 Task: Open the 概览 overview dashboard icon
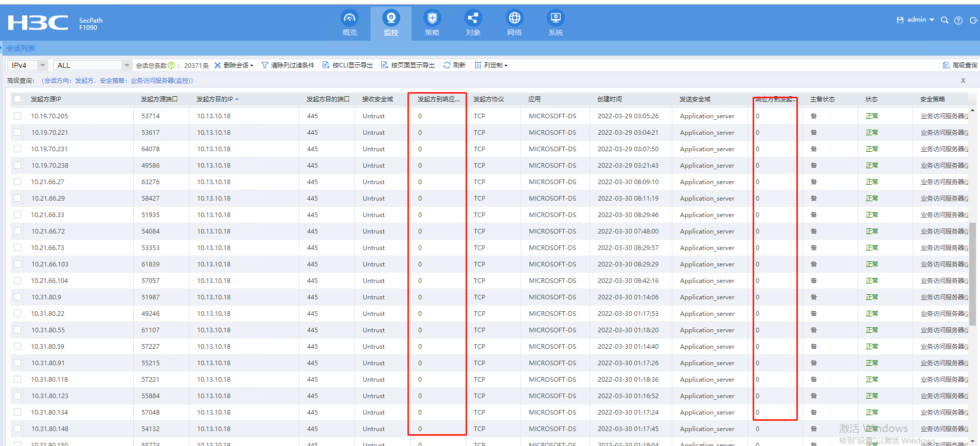(x=350, y=19)
